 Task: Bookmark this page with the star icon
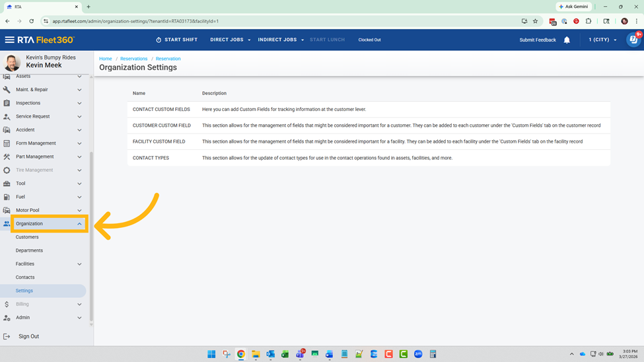click(535, 21)
